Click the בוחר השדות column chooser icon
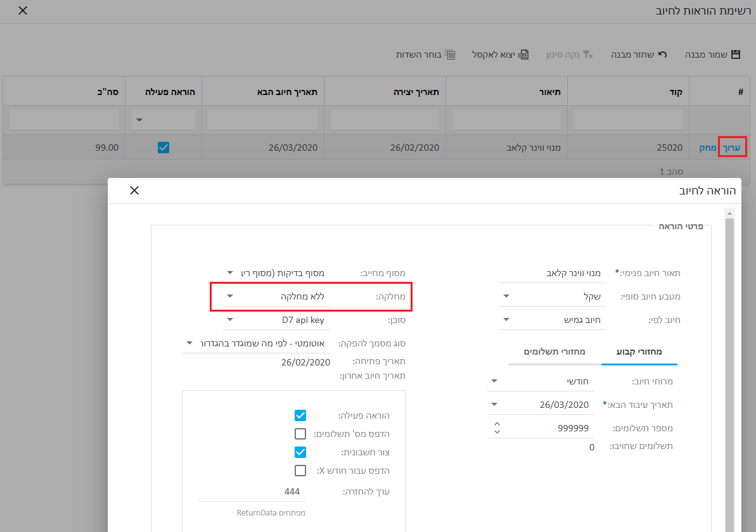 (x=451, y=54)
